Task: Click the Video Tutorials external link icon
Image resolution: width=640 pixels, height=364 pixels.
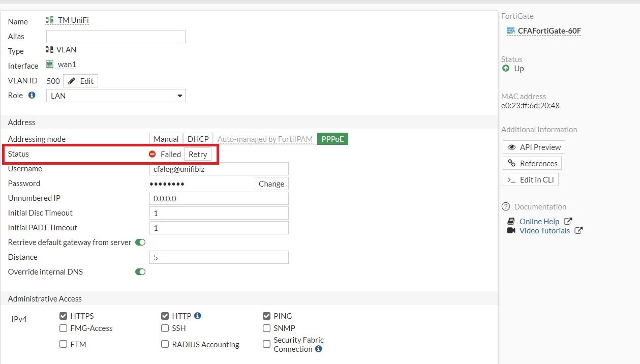Action: (x=578, y=230)
